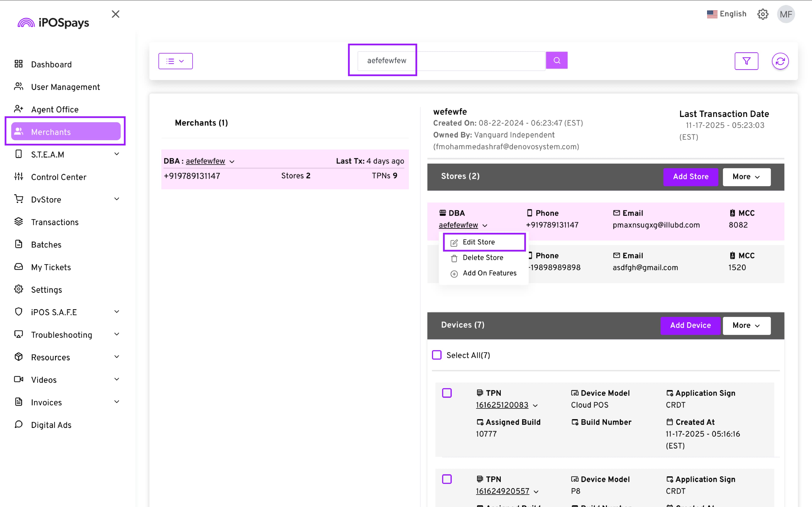Open the filter funnel icon
This screenshot has width=812, height=507.
click(x=746, y=61)
